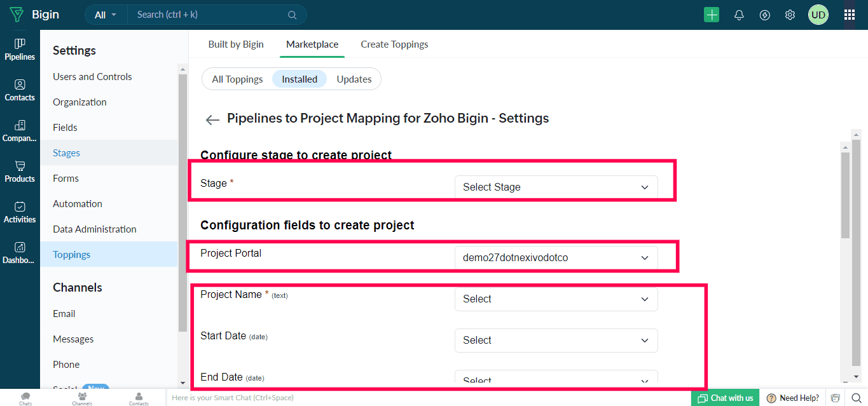Image resolution: width=868 pixels, height=406 pixels.
Task: Open Phone channel settings
Action: 109,364
